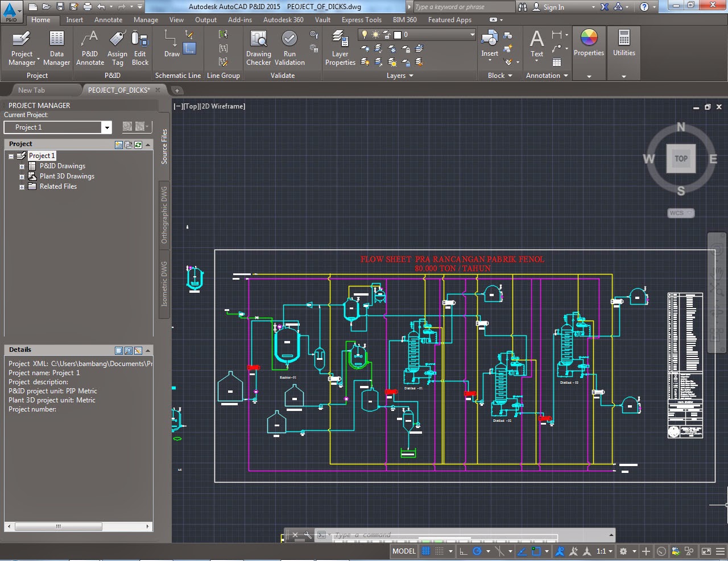Click the New file icon in quick access toolbar

coord(33,7)
